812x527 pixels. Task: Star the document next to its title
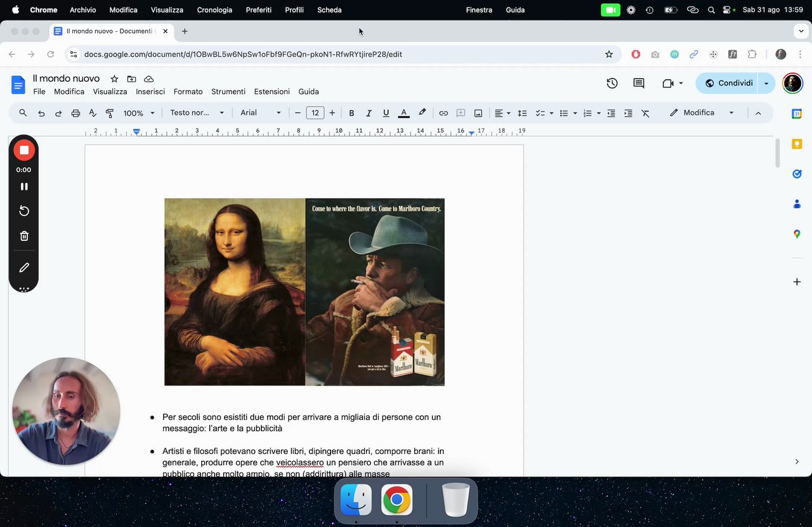click(x=114, y=79)
